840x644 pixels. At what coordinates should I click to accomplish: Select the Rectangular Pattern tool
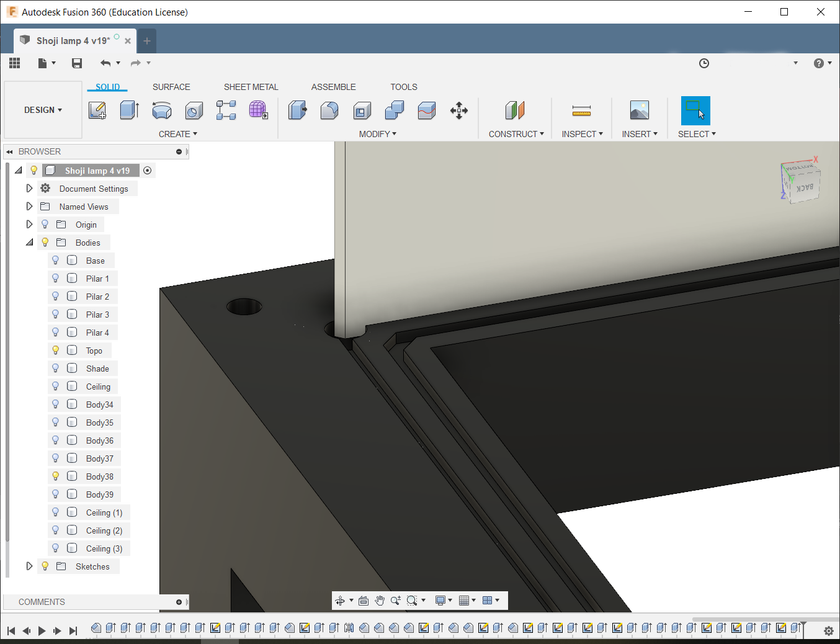tap(226, 110)
